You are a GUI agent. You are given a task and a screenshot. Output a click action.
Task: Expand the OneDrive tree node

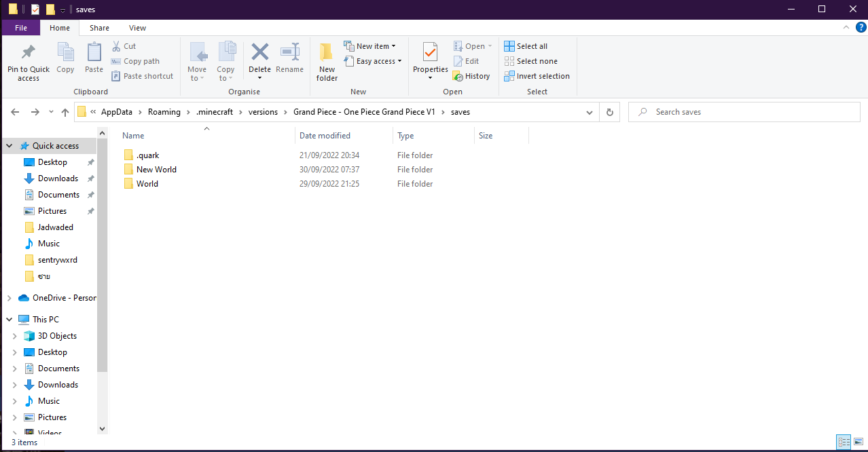coord(10,298)
